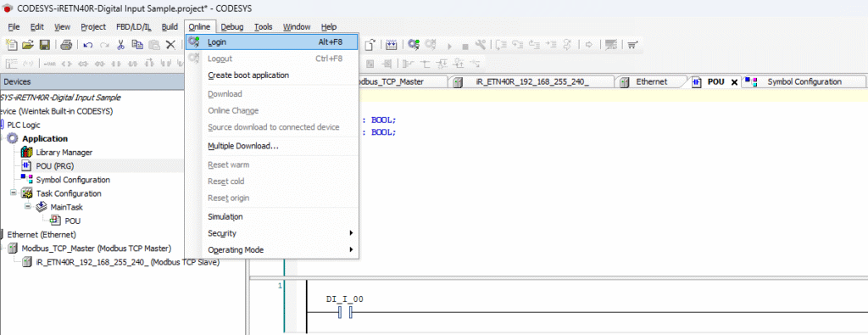Open the Window menu
The image size is (868, 335).
[x=297, y=26]
